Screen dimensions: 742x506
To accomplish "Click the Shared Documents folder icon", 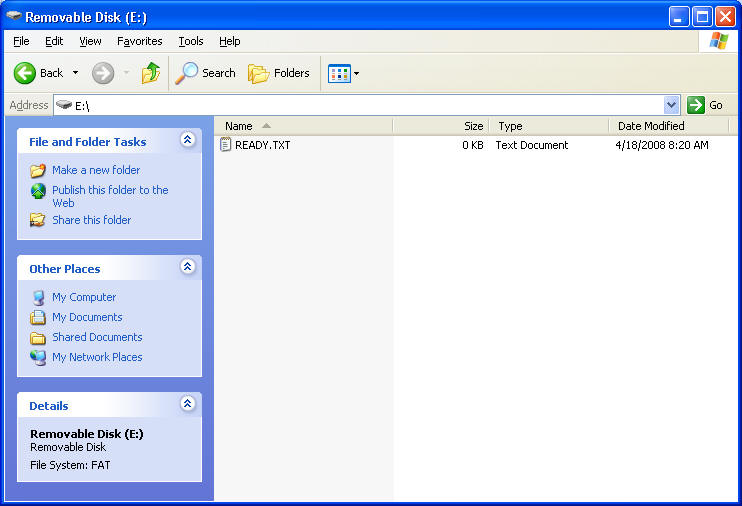I will pos(38,337).
